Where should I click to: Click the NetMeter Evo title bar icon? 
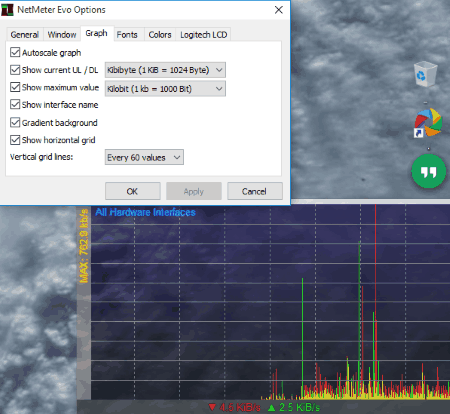point(7,10)
